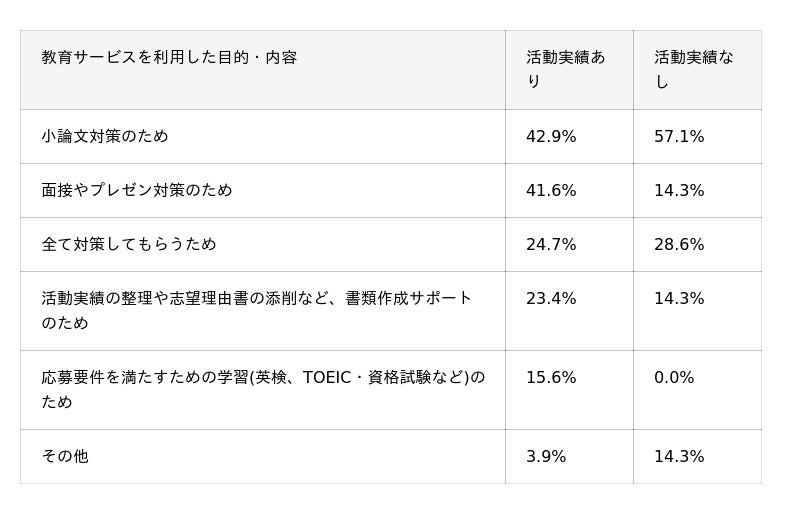This screenshot has width=800, height=514.
Task: Select the 全て対策してもらうため row label
Action: point(129,245)
